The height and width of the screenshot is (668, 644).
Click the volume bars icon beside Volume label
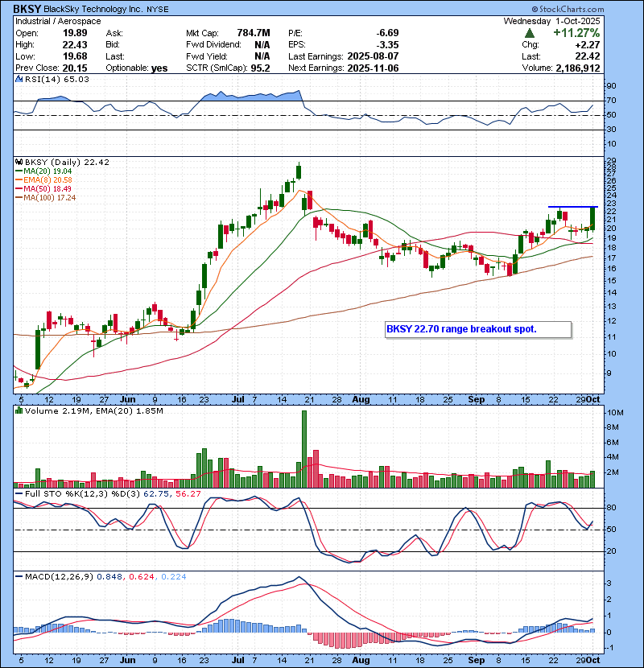pyautogui.click(x=19, y=410)
